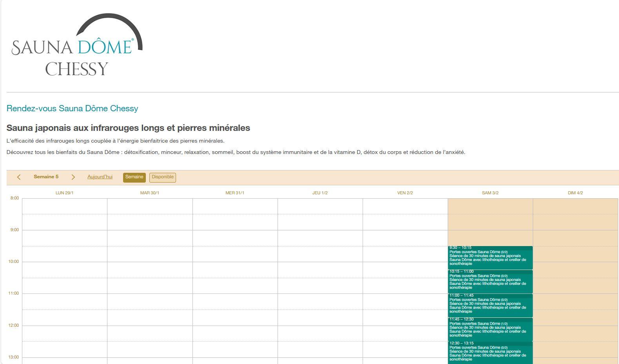Jump to today via Aujourd'hui link

(100, 177)
